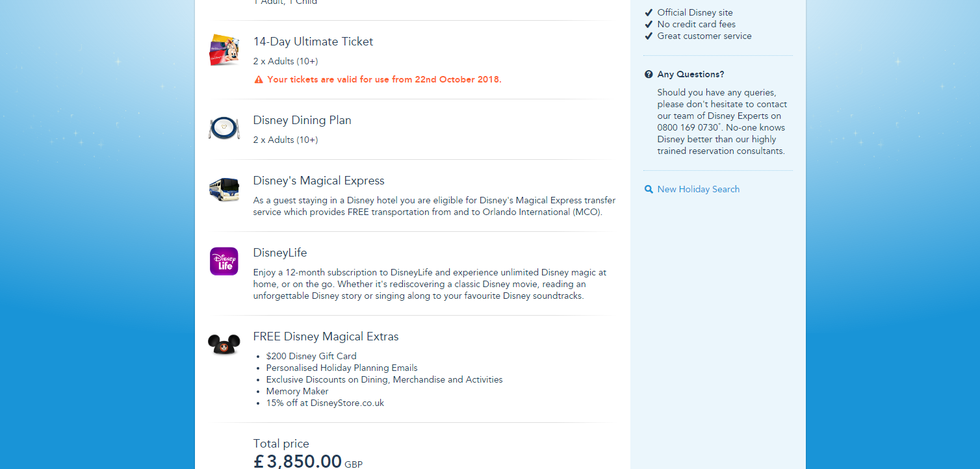Click the red warning triangle icon

pyautogui.click(x=259, y=80)
